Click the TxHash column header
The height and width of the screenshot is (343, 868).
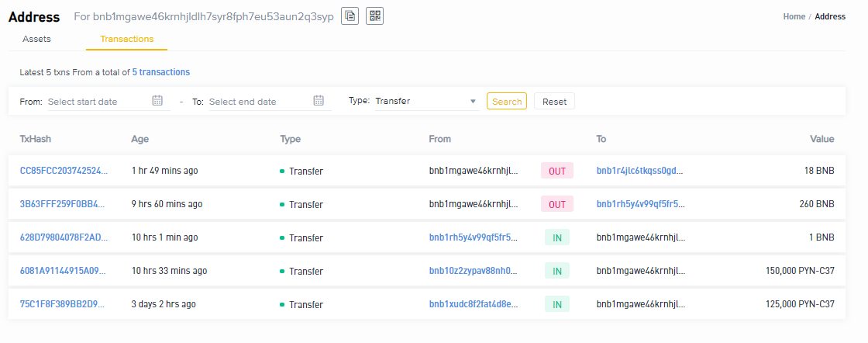point(36,139)
